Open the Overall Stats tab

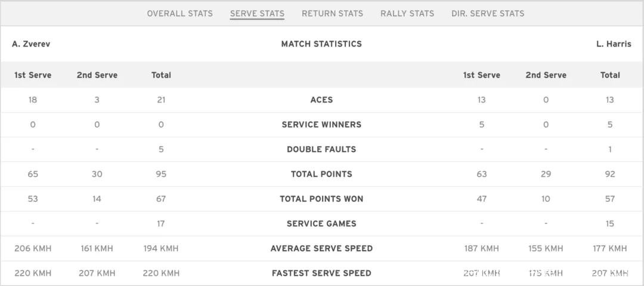[x=179, y=13]
